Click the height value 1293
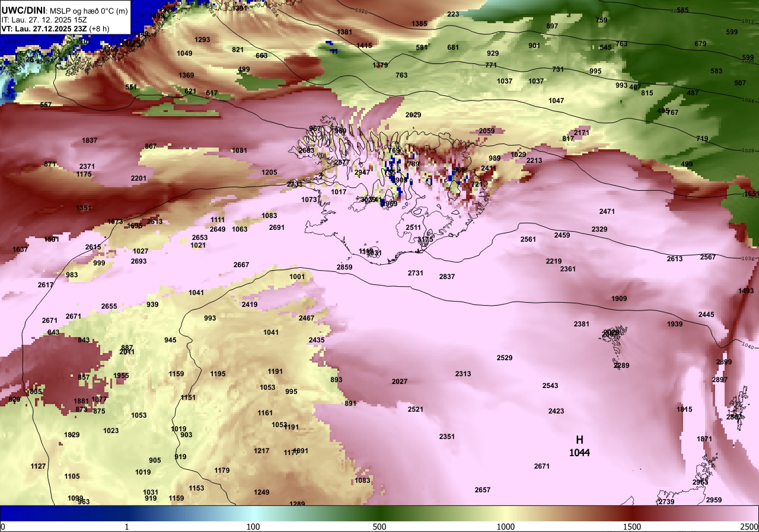 [x=202, y=40]
